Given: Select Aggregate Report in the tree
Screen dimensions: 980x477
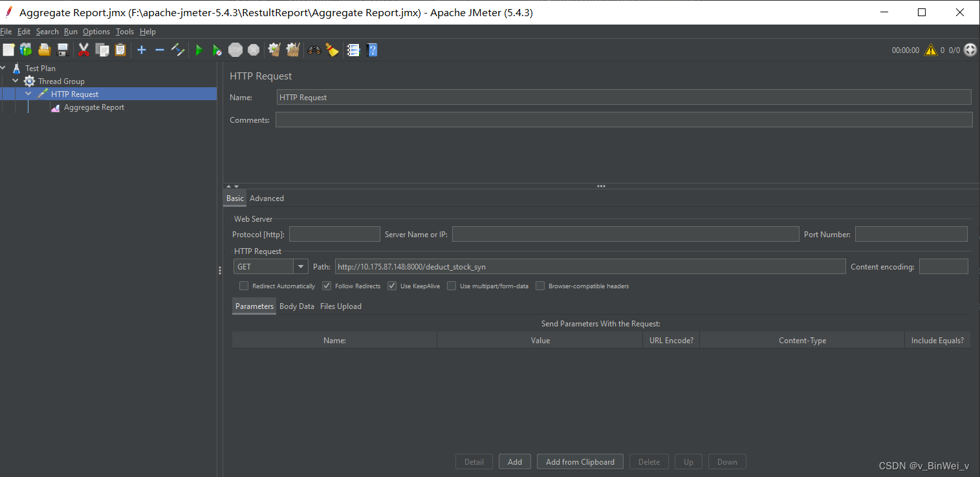Looking at the screenshot, I should coord(94,108).
